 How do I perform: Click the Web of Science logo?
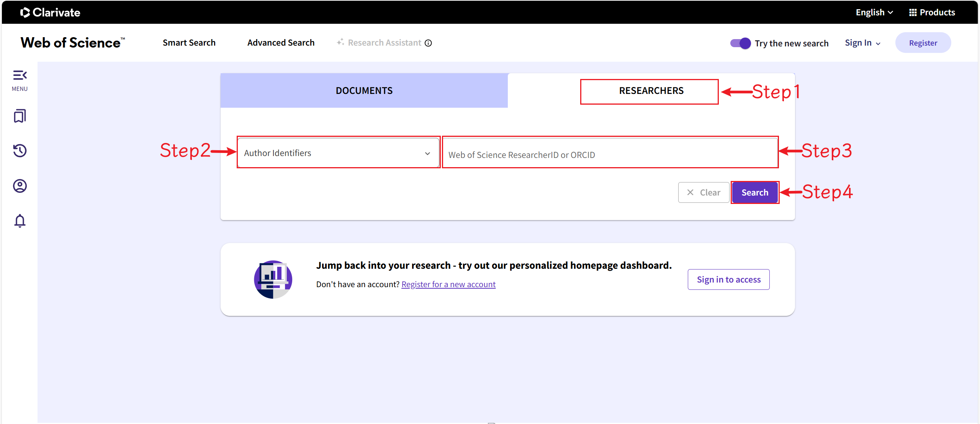72,43
